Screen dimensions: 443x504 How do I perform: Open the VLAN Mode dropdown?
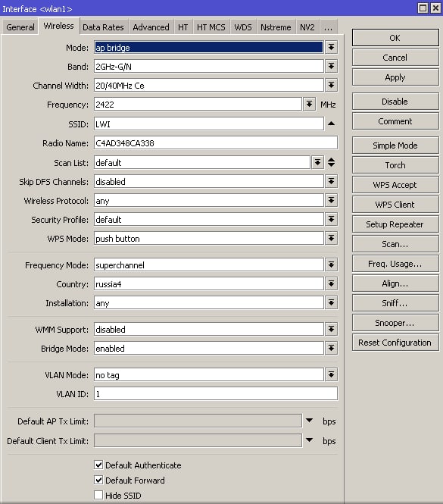(331, 375)
